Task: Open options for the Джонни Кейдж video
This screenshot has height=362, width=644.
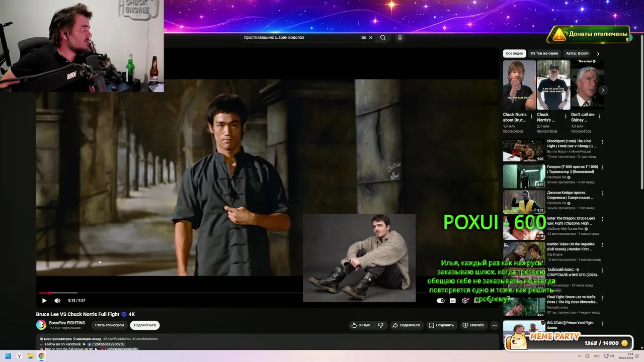Action: pyautogui.click(x=602, y=194)
